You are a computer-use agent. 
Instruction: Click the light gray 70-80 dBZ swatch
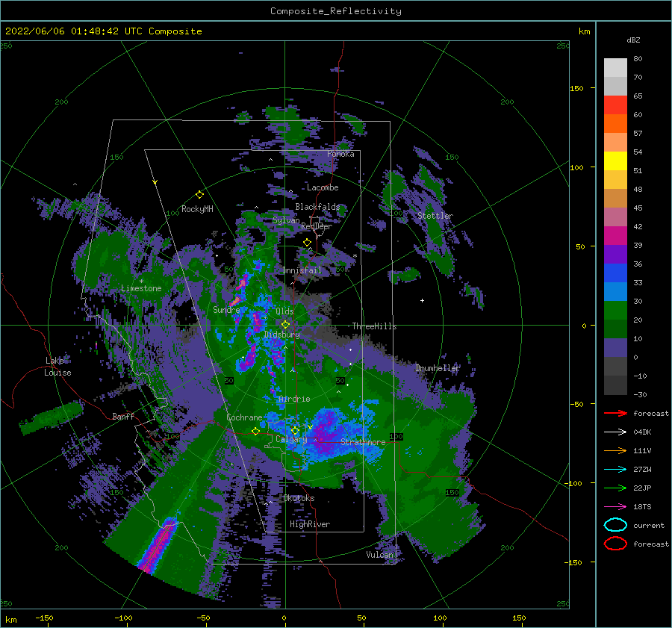[615, 68]
